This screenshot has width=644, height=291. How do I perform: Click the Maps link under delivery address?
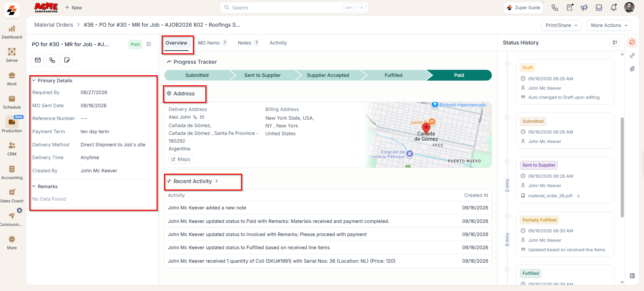180,159
